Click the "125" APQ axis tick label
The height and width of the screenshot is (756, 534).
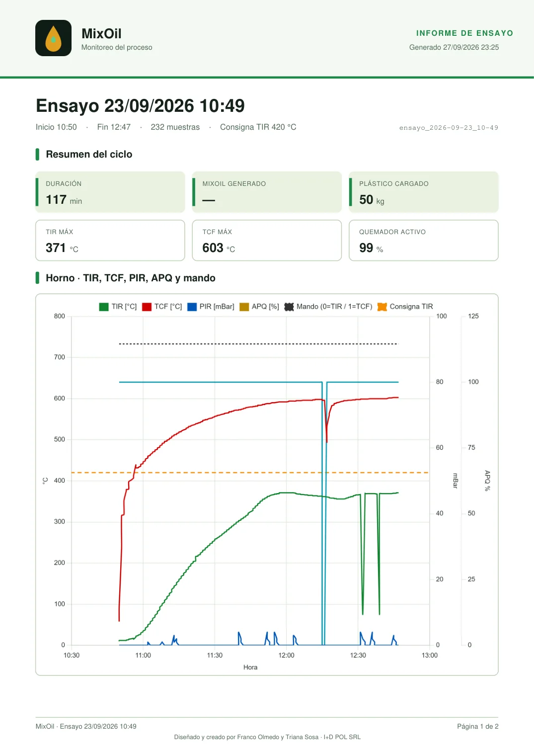coord(473,316)
